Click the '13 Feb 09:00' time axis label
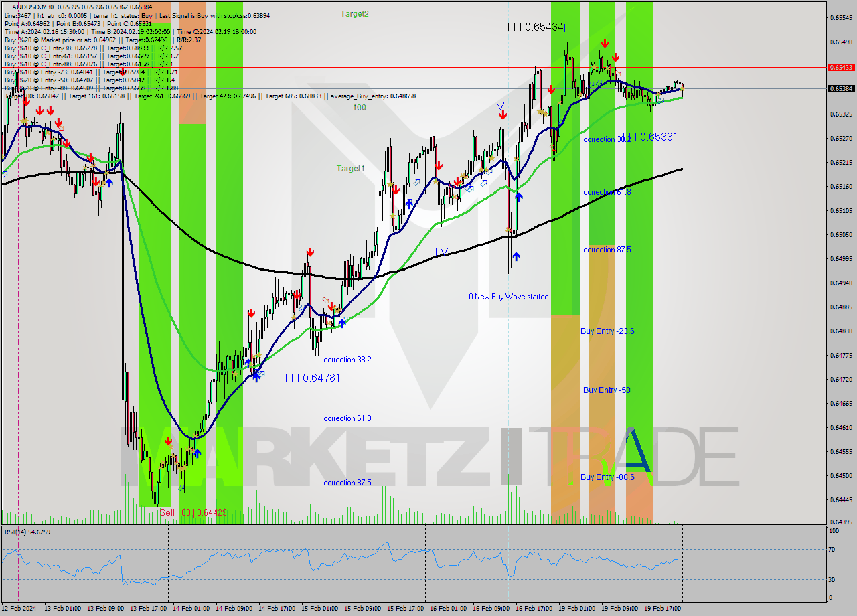Screen dimensions: 857x616 coord(106,609)
